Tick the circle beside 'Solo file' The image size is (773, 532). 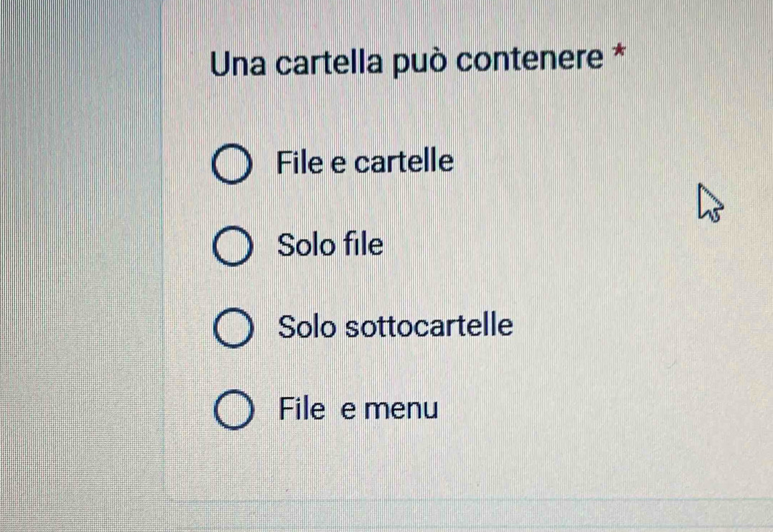click(x=233, y=246)
